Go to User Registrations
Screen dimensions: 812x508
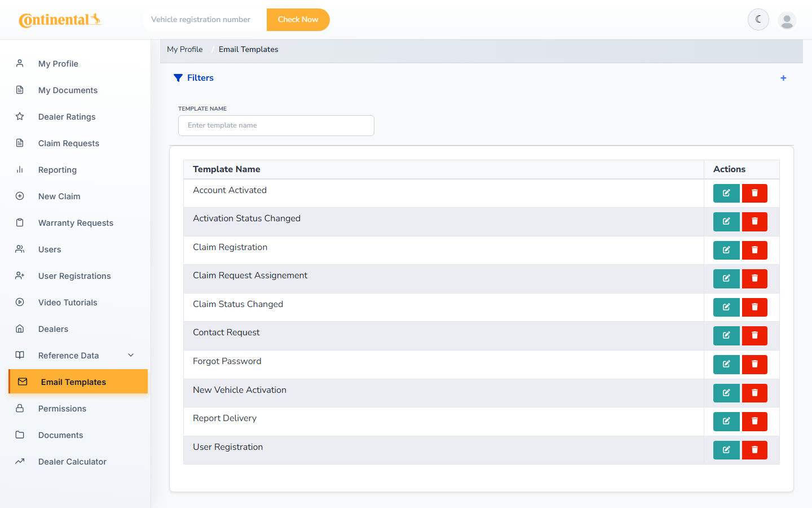click(76, 276)
